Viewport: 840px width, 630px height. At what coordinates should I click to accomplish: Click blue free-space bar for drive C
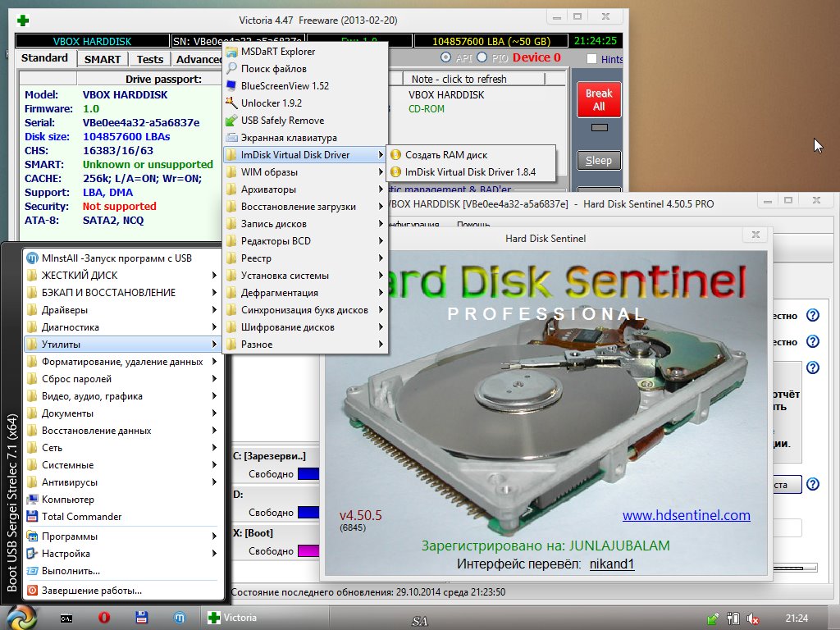tap(308, 473)
